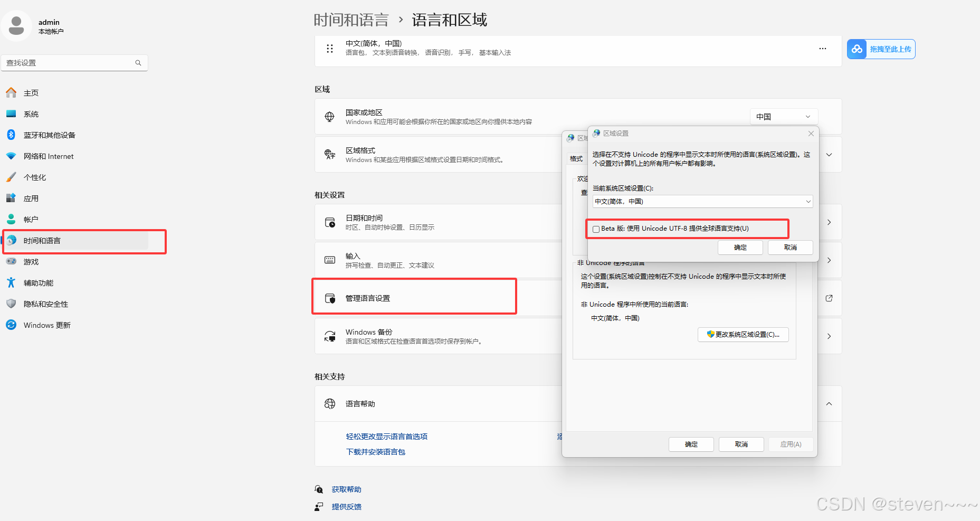
Task: Click the 拖拽至此上传 cloud upload button
Action: [x=881, y=49]
